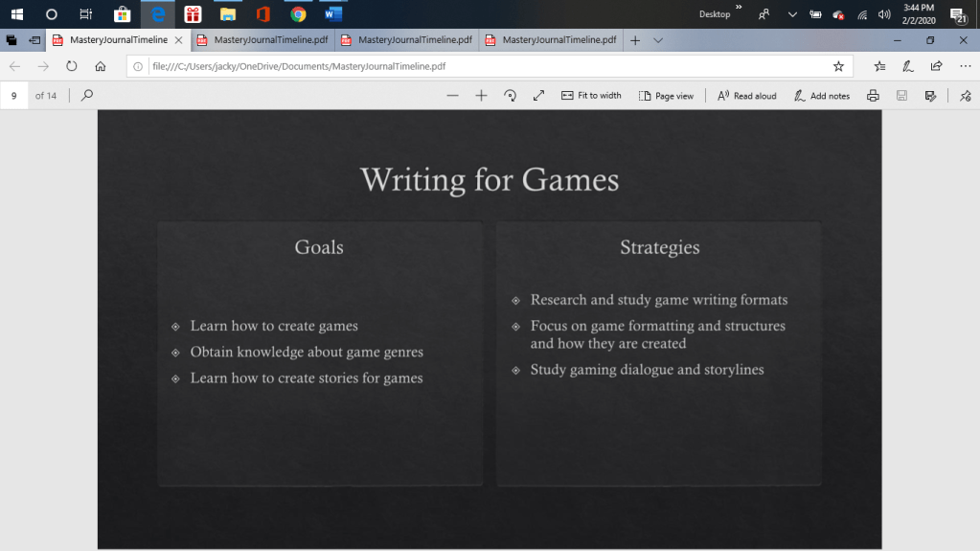This screenshot has height=551, width=980.
Task: Toggle Read aloud for the PDF
Action: tap(747, 96)
